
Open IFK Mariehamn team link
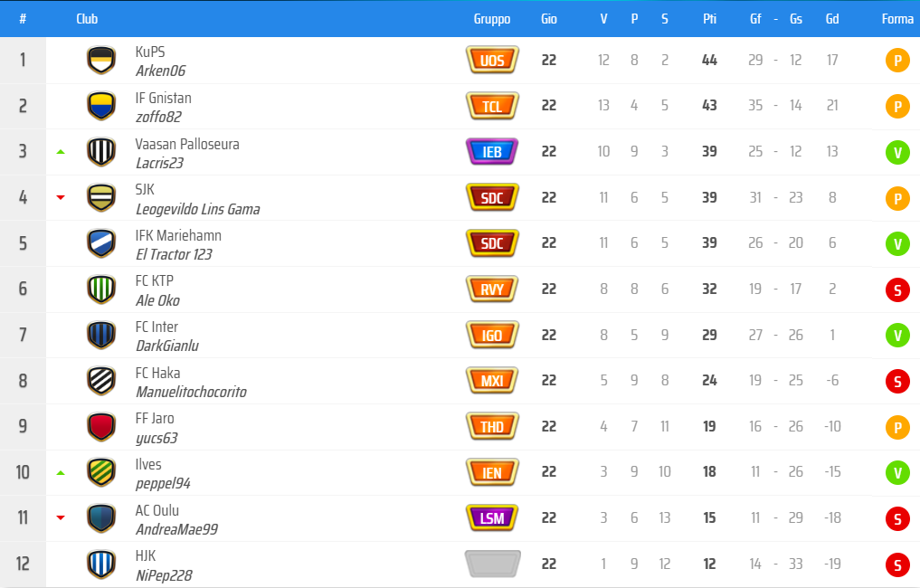coord(178,235)
